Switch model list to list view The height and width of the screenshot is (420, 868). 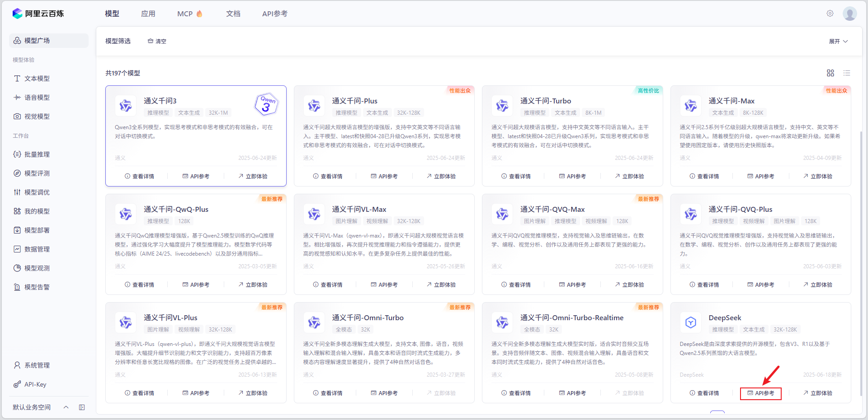847,73
